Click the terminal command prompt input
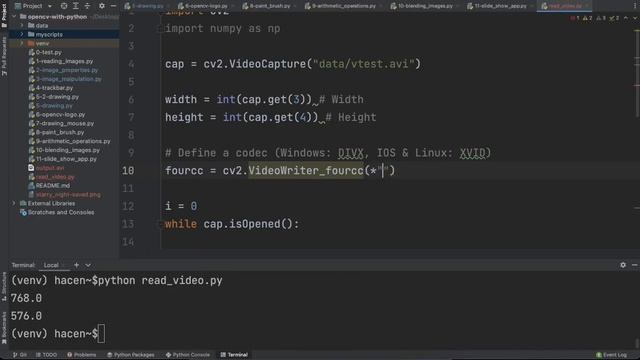The image size is (640, 360). (x=102, y=334)
